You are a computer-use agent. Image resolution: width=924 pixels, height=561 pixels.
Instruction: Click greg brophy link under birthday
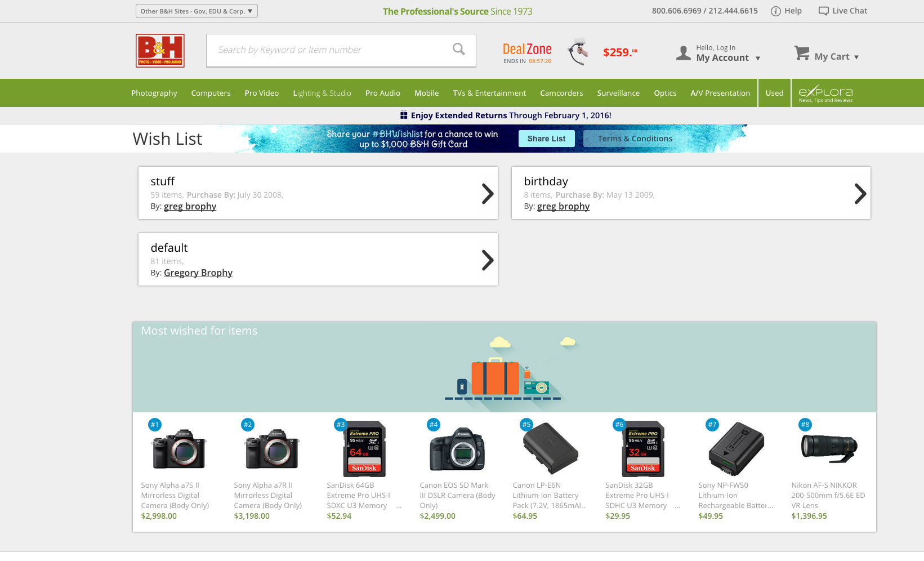point(563,206)
